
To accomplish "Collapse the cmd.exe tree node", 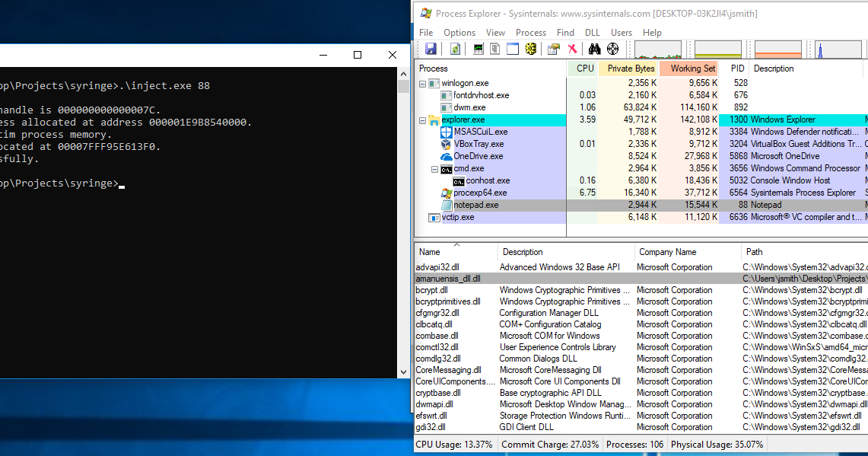I will tap(434, 169).
